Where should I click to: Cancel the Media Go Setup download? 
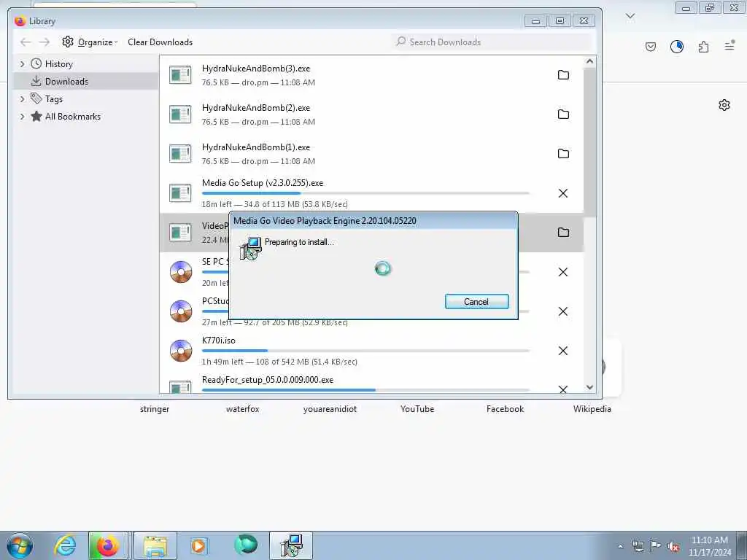tap(563, 193)
